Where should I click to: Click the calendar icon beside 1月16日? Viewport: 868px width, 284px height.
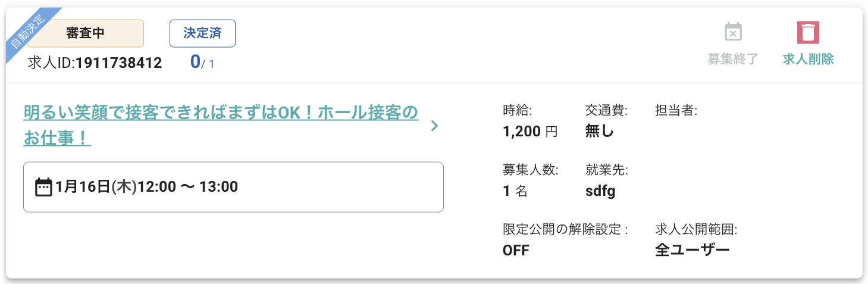43,187
